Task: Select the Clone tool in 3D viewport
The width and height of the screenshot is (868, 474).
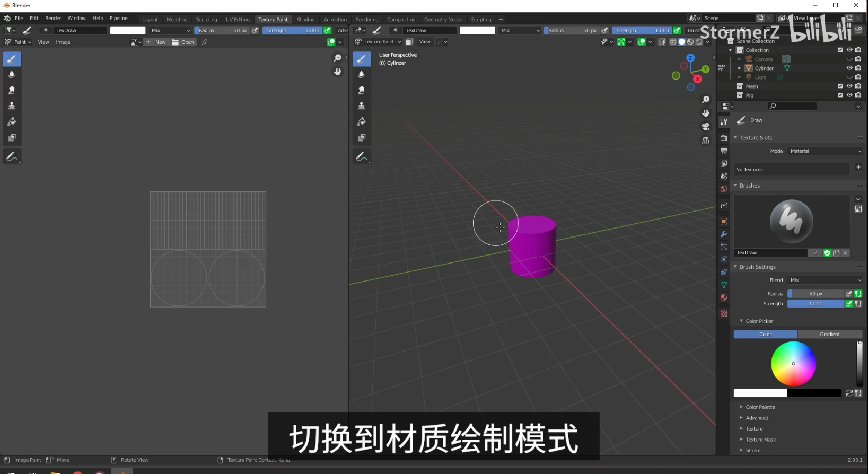Action: (362, 106)
